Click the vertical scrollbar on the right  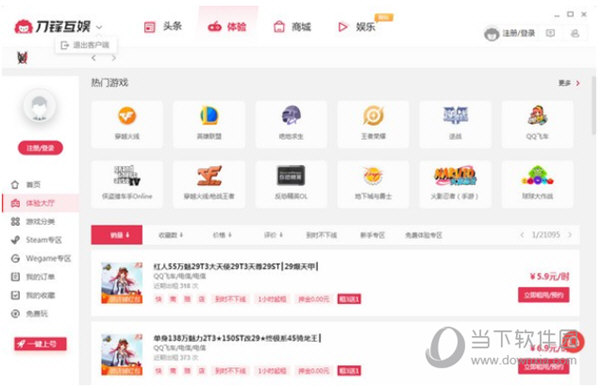pyautogui.click(x=593, y=105)
